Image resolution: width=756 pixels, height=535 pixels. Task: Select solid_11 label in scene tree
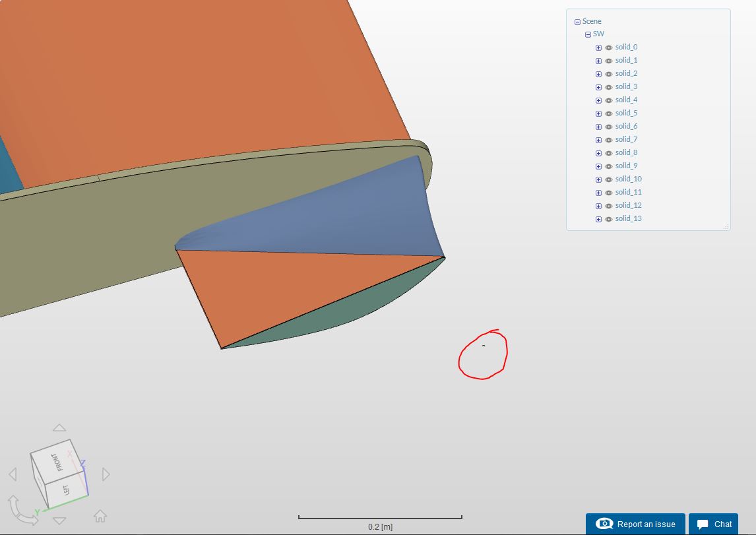tap(628, 192)
